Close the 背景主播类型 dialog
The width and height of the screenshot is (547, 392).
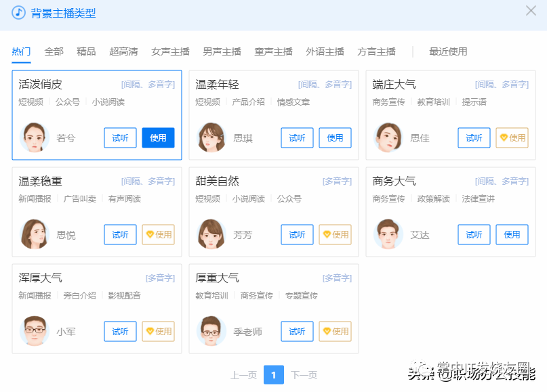click(x=531, y=10)
